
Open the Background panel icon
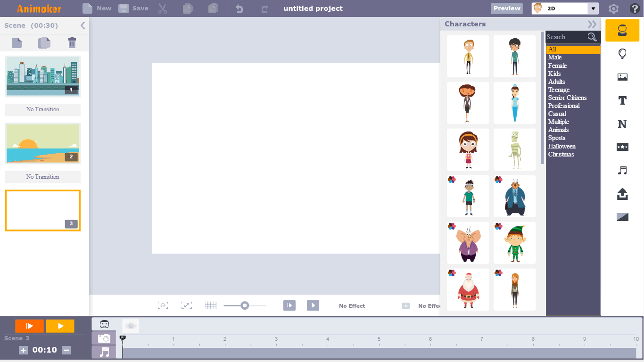[622, 217]
